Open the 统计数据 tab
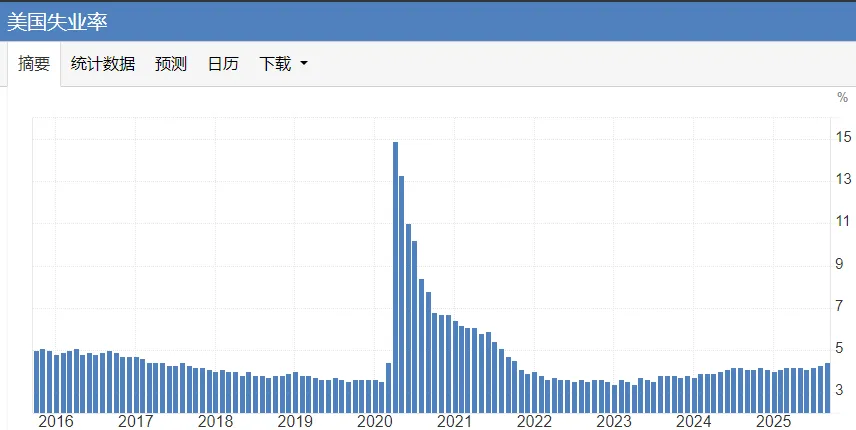The image size is (856, 430). [103, 64]
